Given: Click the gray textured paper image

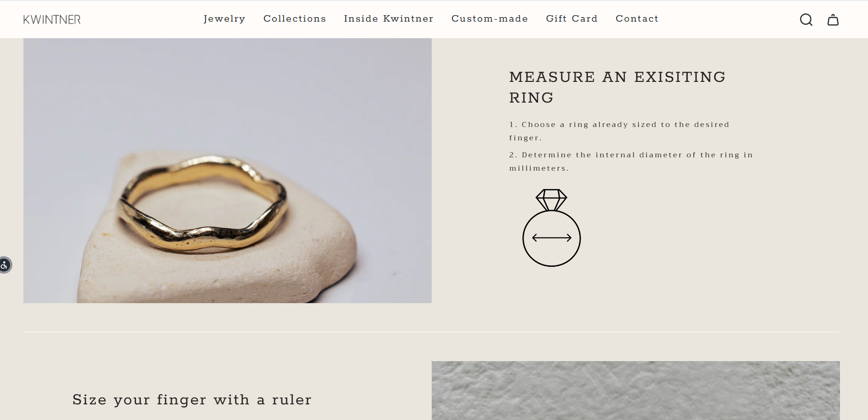Looking at the screenshot, I should coord(636,391).
